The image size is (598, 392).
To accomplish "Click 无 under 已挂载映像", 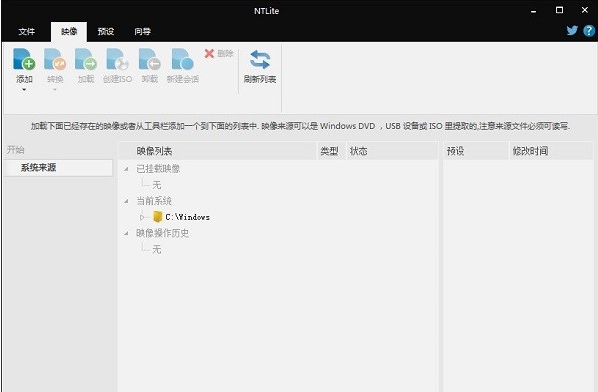I will point(157,185).
